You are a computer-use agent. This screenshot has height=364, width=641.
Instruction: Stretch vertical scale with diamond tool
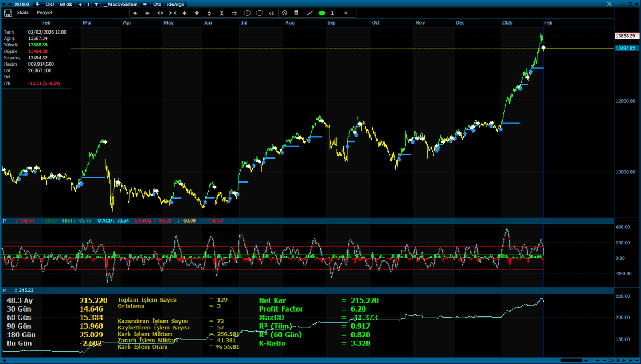coord(209,13)
